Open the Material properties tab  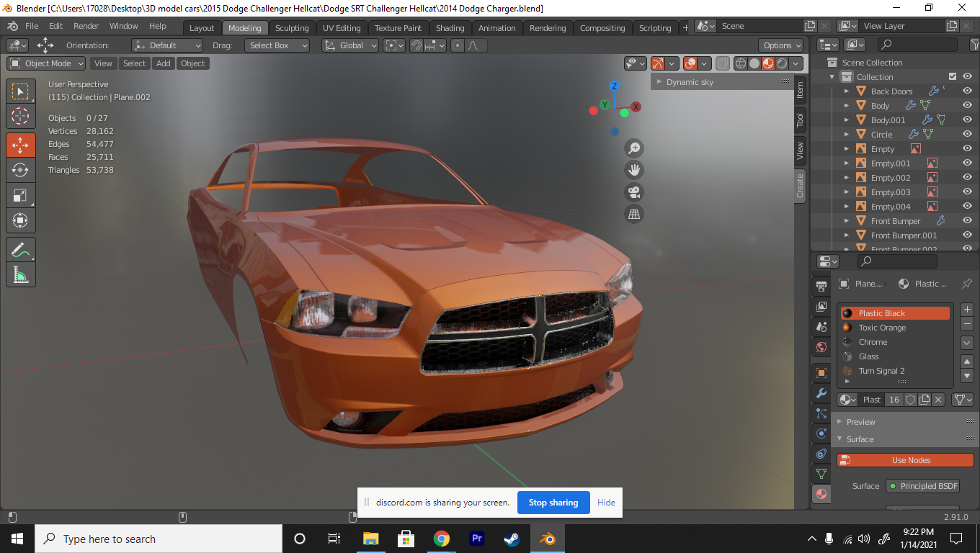point(821,494)
